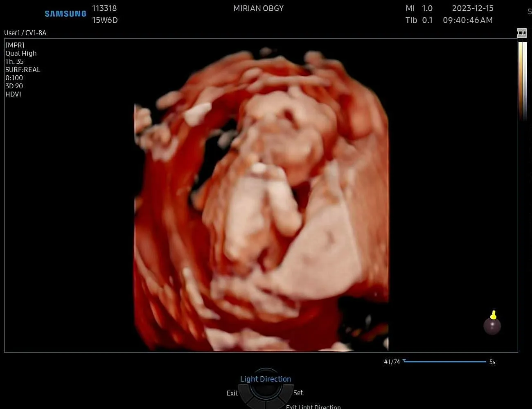The width and height of the screenshot is (532, 409).
Task: Click the cine frame slider bar
Action: pyautogui.click(x=445, y=362)
